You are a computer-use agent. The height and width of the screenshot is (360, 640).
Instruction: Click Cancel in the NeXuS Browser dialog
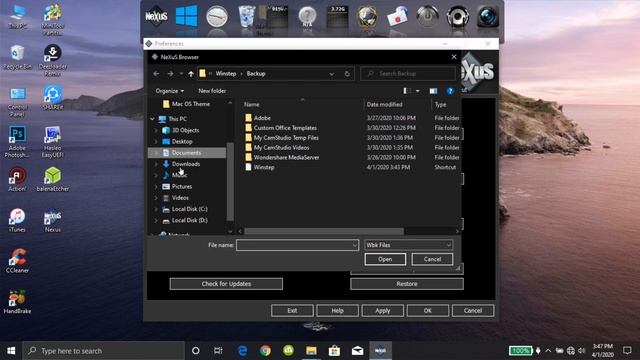point(432,259)
